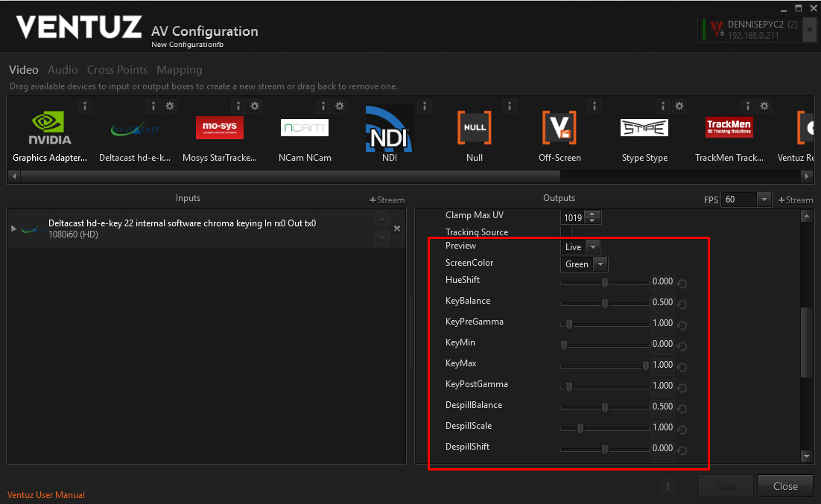Reset the HueShift value to default

click(682, 283)
